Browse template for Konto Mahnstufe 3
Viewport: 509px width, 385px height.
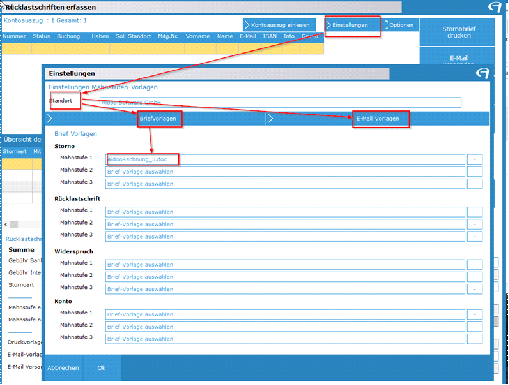[475, 339]
